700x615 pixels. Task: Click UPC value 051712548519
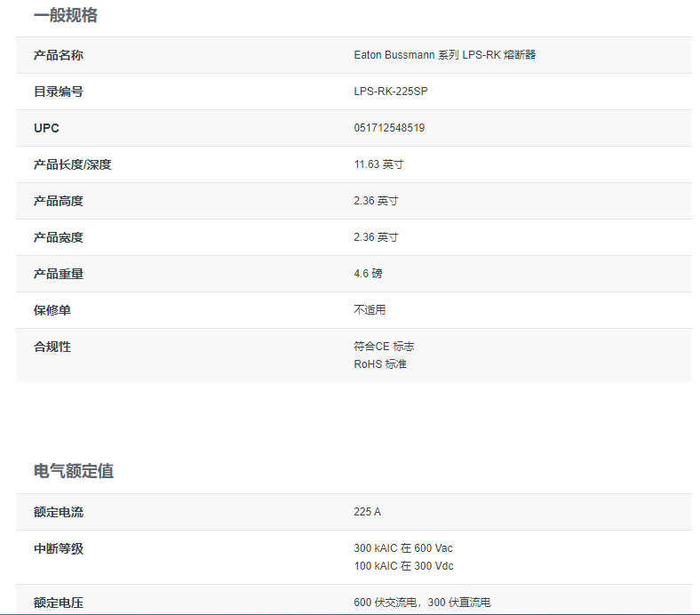click(389, 128)
